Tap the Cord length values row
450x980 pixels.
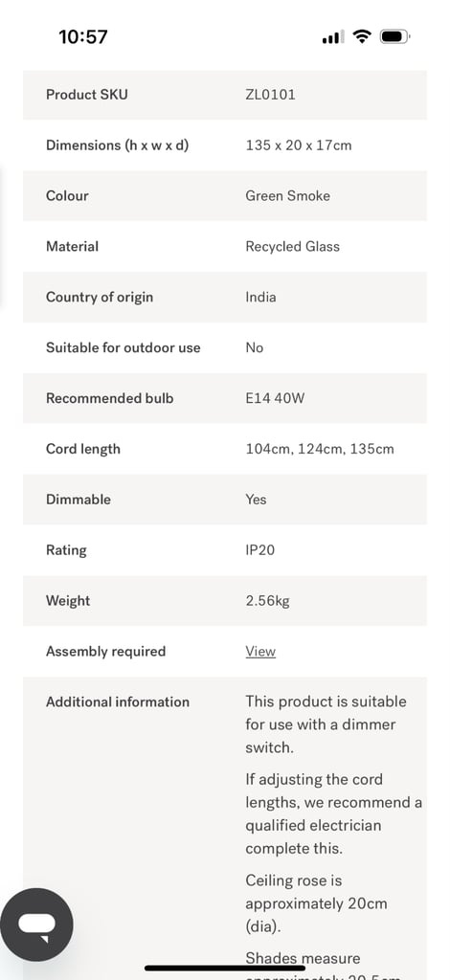click(x=225, y=449)
